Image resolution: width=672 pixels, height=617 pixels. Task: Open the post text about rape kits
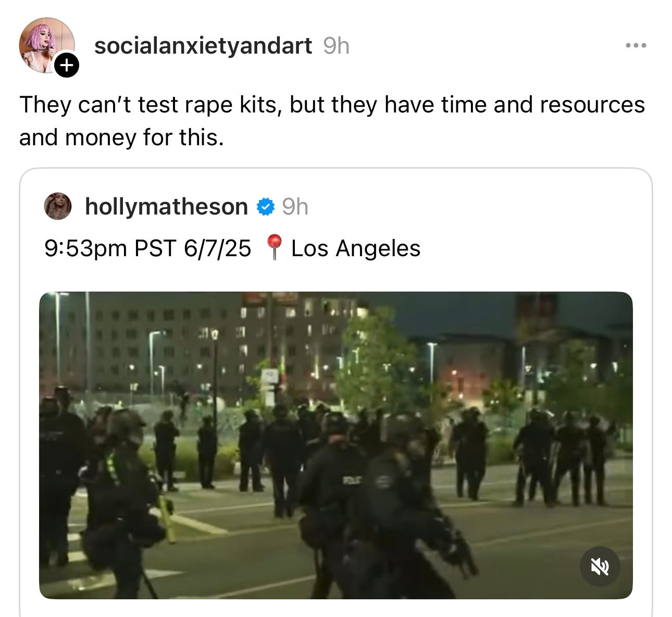pos(332,121)
